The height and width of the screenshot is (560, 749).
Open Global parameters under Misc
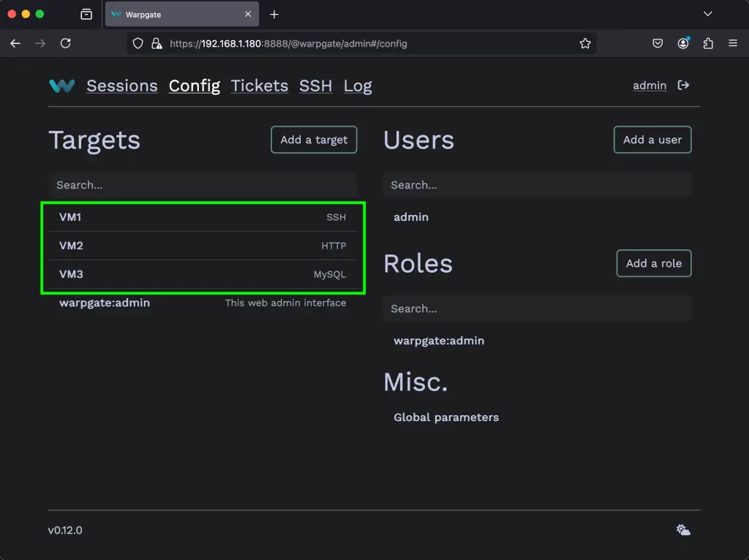(x=446, y=417)
